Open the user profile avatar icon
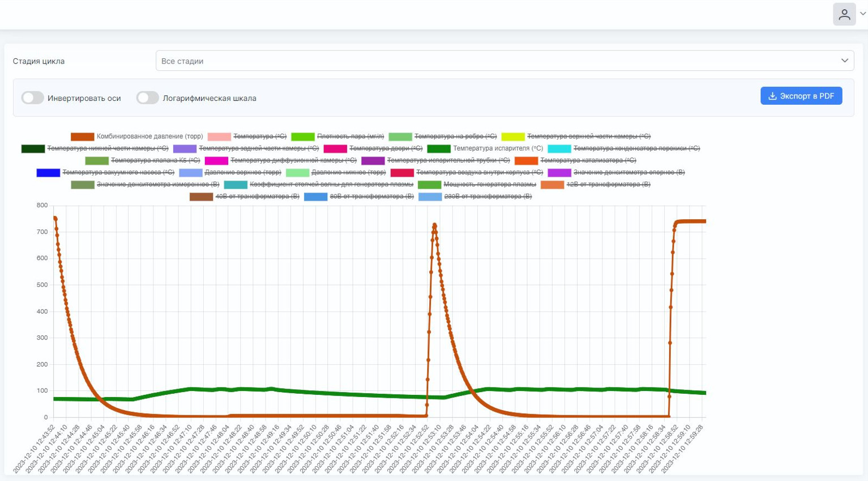Viewport: 868px width, 481px height. pyautogui.click(x=844, y=14)
